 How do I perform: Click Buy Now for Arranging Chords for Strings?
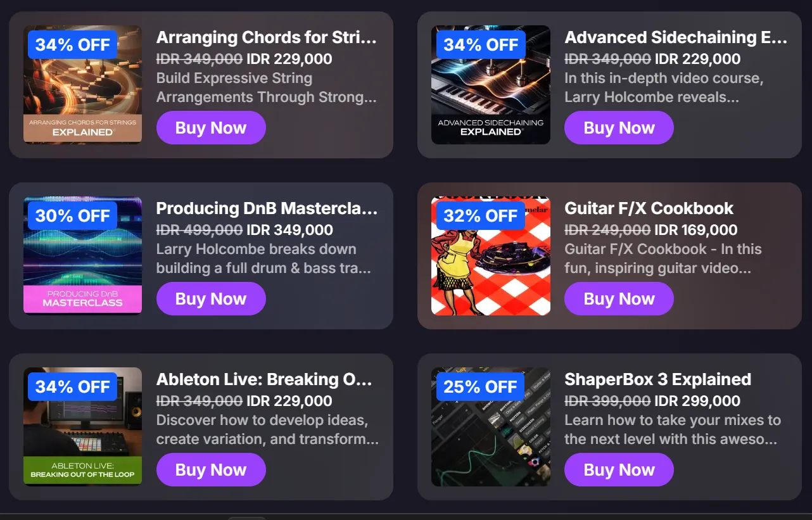[211, 128]
